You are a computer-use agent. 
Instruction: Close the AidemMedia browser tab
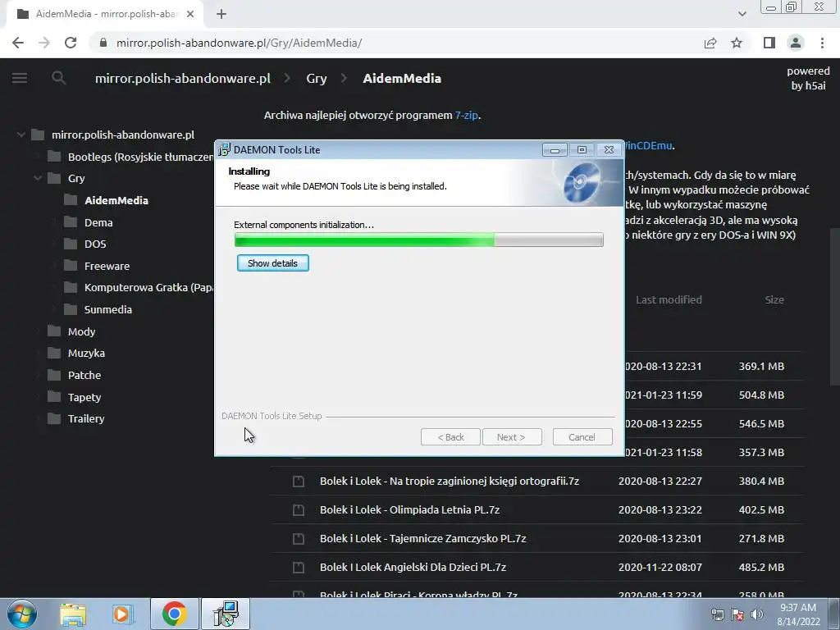click(190, 14)
